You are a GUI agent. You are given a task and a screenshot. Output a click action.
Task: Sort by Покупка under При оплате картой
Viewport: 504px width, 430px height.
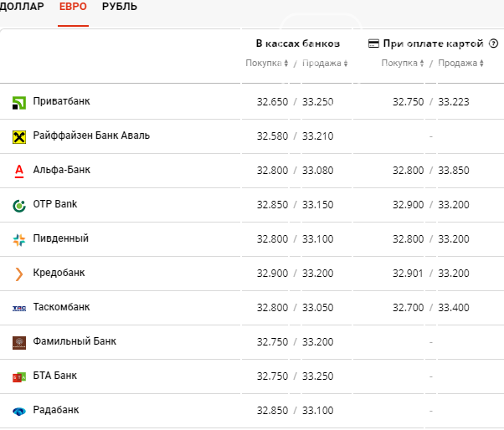pos(403,63)
